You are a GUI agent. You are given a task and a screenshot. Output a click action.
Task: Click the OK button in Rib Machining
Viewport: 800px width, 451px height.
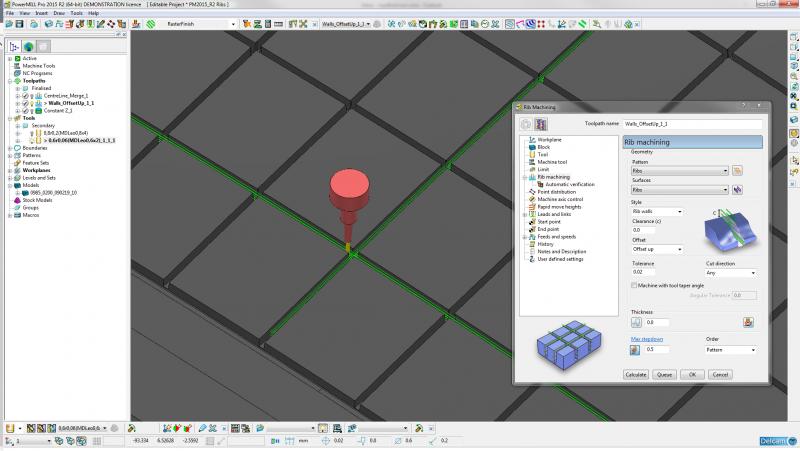coord(692,374)
